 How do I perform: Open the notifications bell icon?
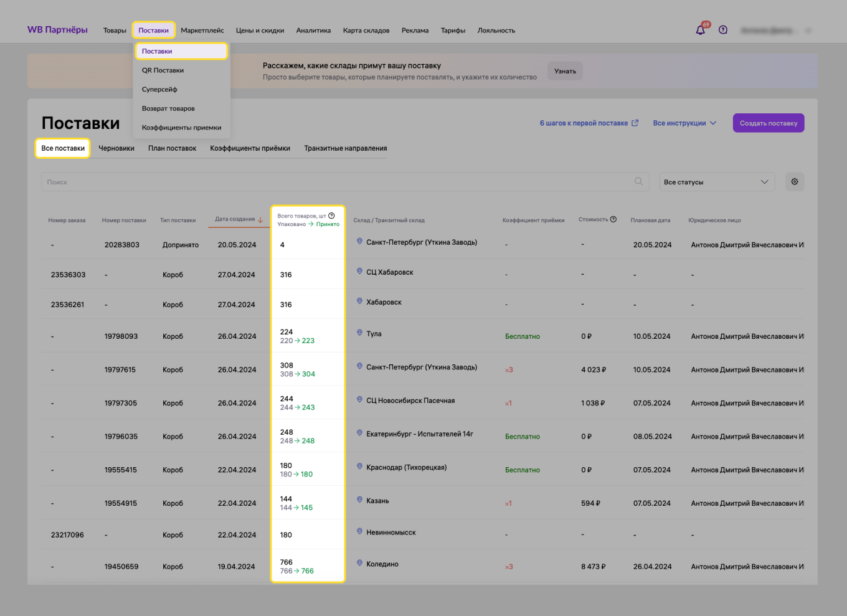click(701, 30)
